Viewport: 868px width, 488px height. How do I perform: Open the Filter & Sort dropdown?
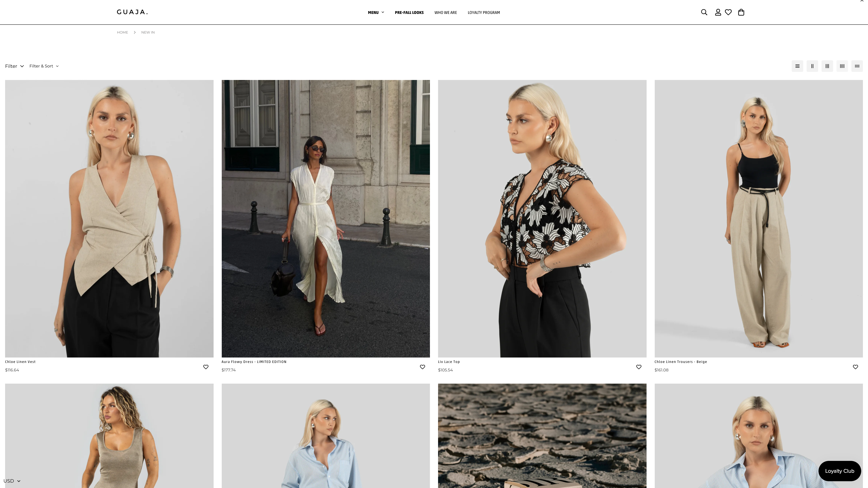coord(44,66)
